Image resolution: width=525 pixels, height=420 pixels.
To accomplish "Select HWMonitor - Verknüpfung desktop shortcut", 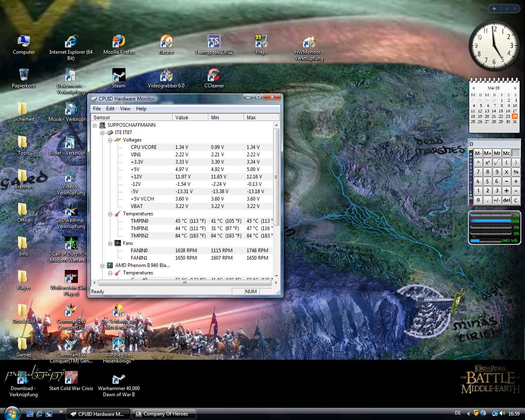I will 309,48.
